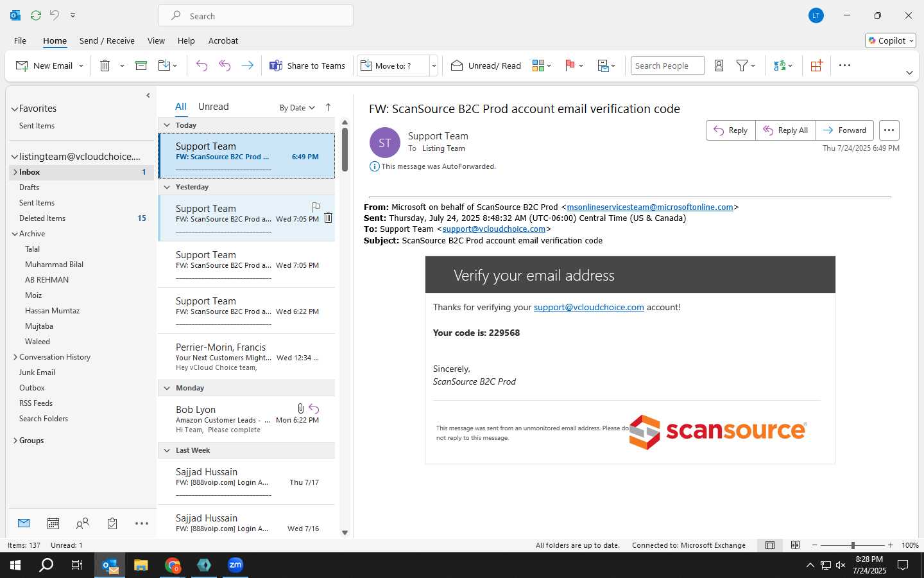
Task: Click the msonlineservicesteam@microsoftonline.com link
Action: tap(650, 207)
